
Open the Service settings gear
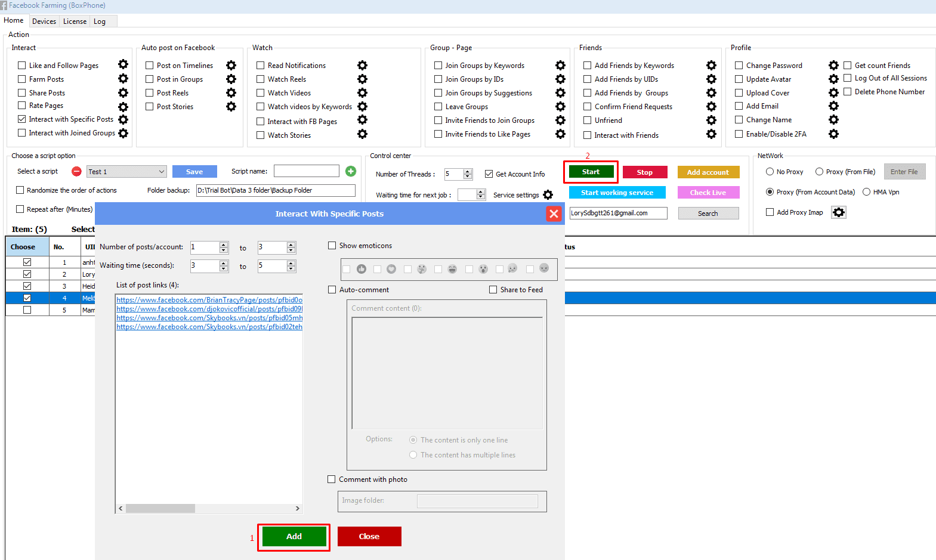click(x=548, y=195)
